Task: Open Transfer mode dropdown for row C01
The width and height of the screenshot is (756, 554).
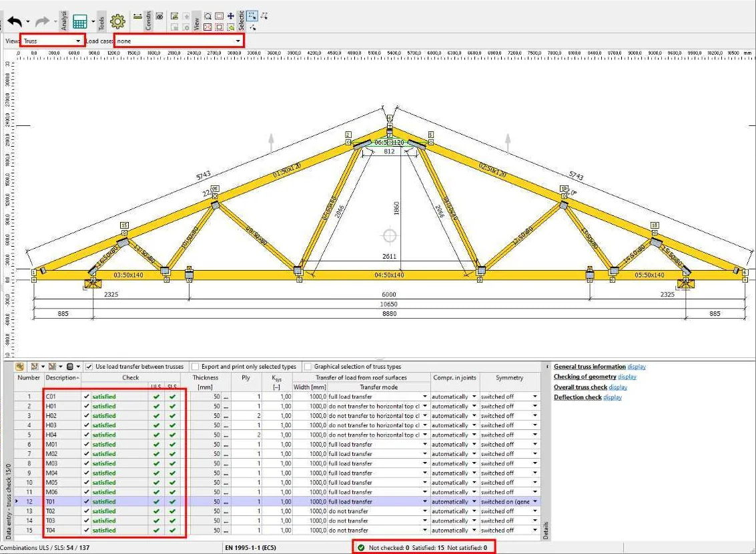Action: pos(425,397)
